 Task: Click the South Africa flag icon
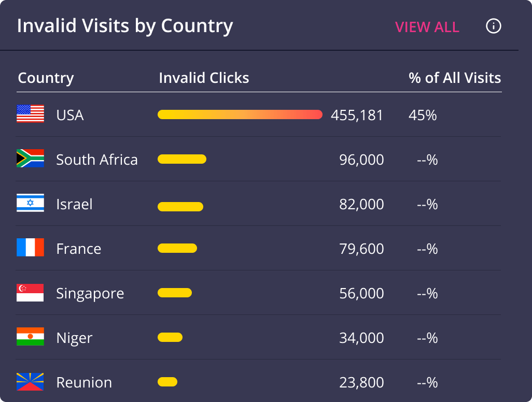click(30, 159)
